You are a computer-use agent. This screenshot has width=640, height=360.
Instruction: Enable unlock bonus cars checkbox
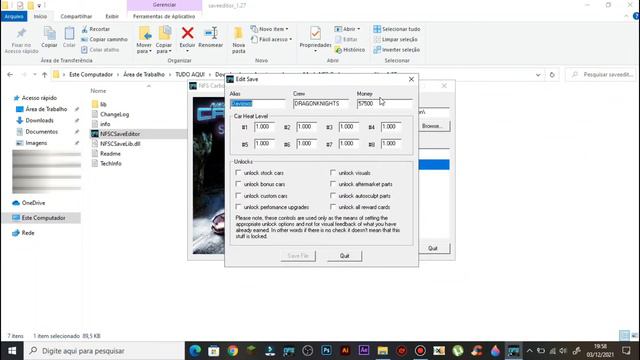click(238, 184)
